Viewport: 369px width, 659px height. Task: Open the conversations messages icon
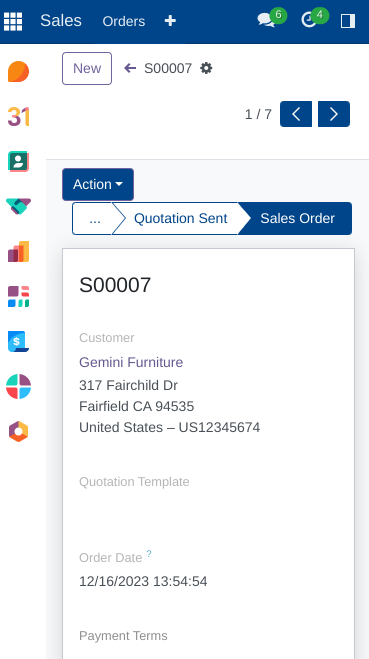tap(266, 20)
